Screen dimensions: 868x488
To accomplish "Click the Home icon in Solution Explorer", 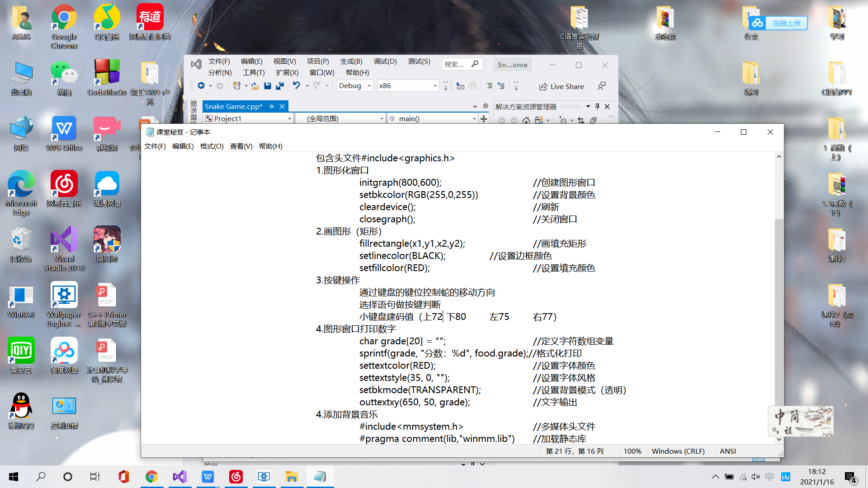I will point(526,120).
